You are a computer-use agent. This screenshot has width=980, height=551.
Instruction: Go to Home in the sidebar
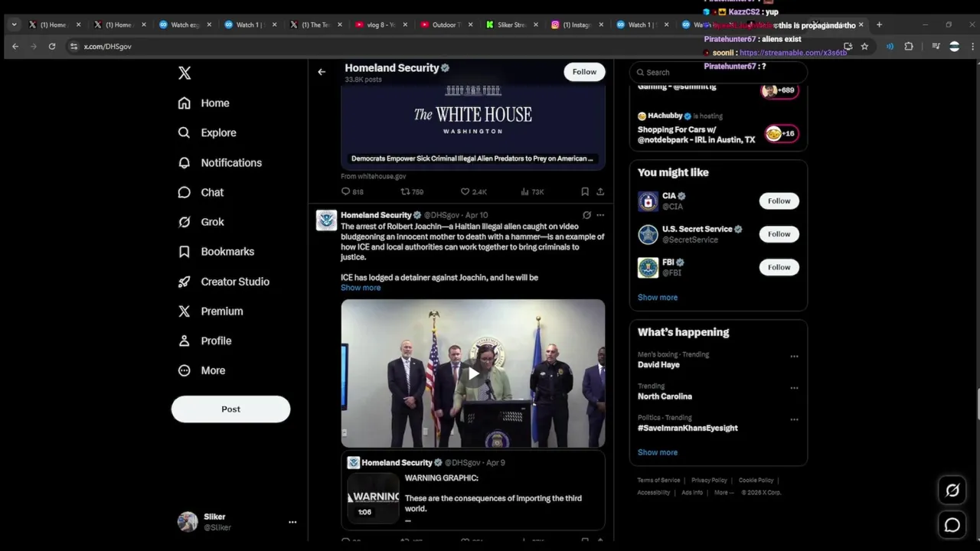click(x=204, y=103)
